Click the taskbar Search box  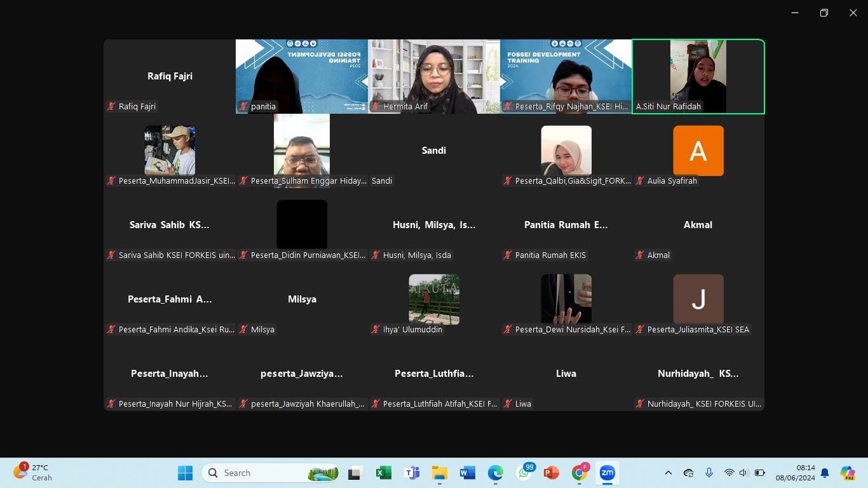(x=270, y=473)
